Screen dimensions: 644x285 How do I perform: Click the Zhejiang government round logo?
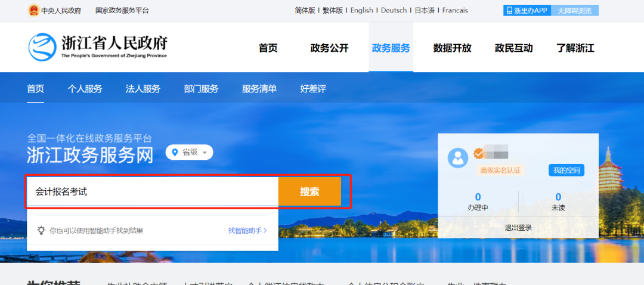pos(42,47)
